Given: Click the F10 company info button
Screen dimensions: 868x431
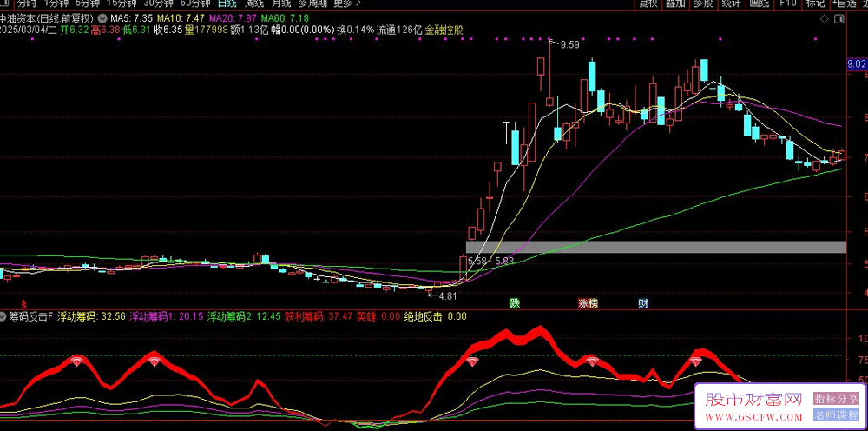Looking at the screenshot, I should (788, 3).
